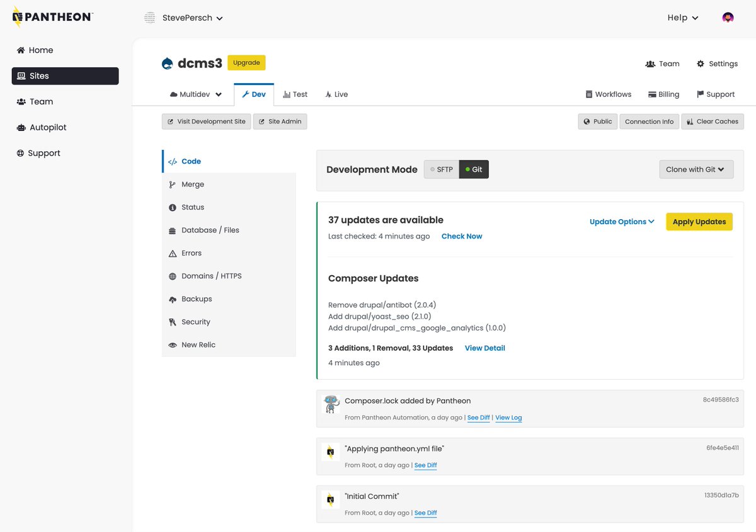This screenshot has height=532, width=756.
Task: Click the Add drupal/yoast_seo (2.1.0) line
Action: 380,317
